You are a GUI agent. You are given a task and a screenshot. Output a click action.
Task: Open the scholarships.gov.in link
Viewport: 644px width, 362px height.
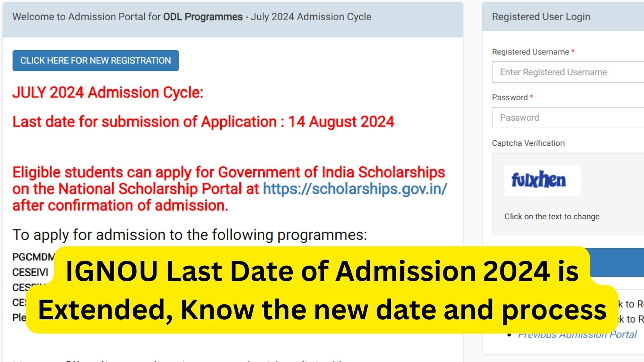click(355, 189)
